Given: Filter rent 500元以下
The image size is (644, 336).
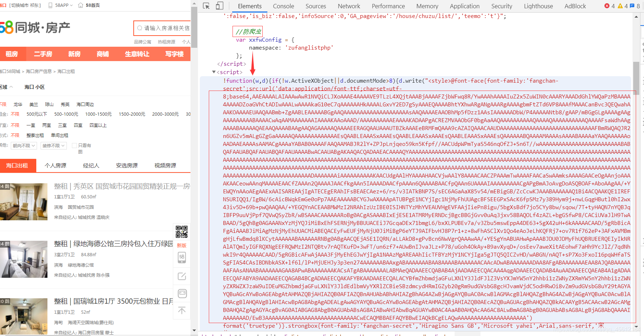Looking at the screenshot, I should tap(37, 114).
